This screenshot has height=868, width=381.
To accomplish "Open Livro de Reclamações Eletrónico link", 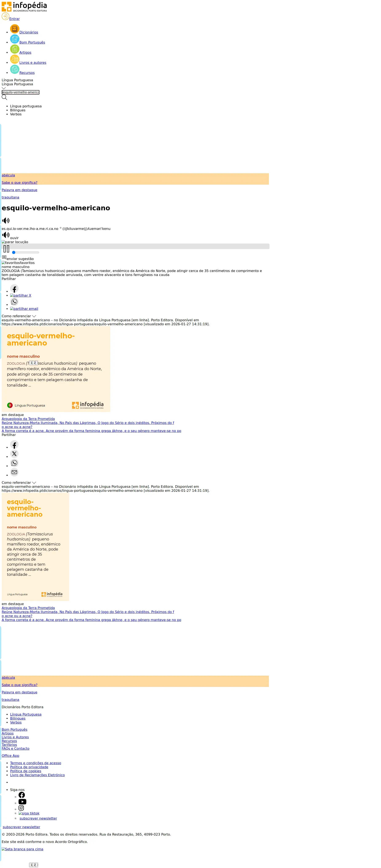I will pos(38,775).
